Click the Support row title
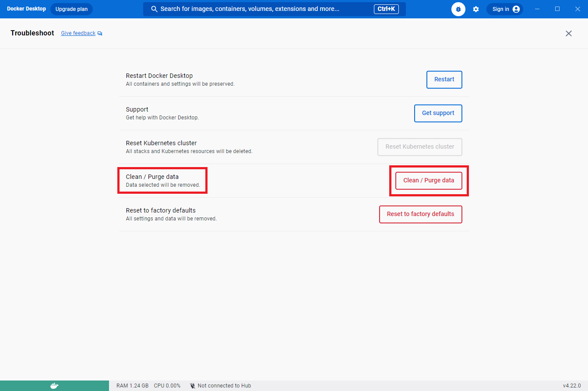588x391 pixels. pos(137,109)
